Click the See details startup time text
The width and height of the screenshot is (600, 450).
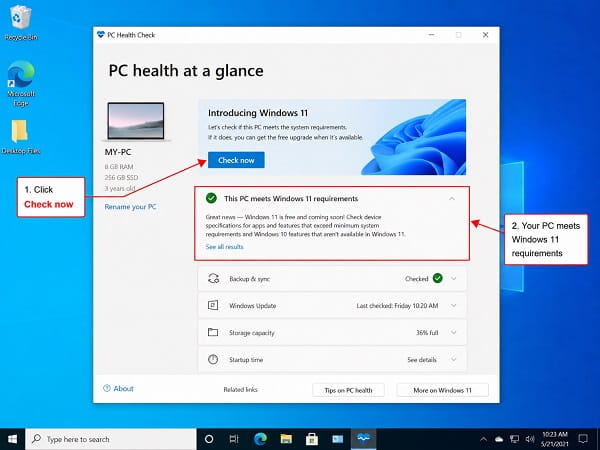click(x=422, y=360)
